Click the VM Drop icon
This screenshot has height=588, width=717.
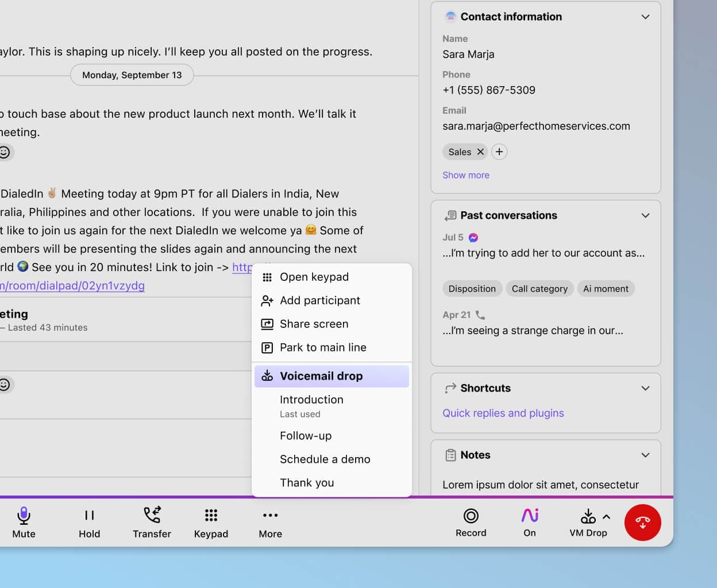tap(588, 516)
